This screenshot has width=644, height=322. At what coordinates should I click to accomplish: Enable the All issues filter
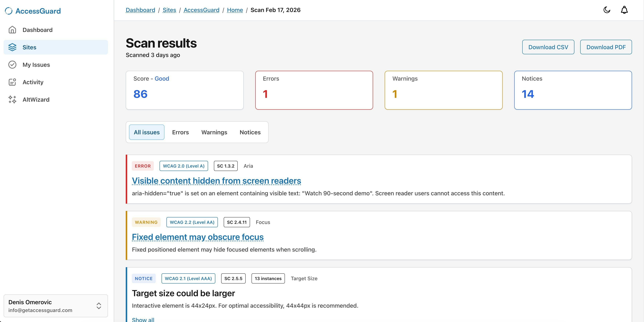(146, 132)
